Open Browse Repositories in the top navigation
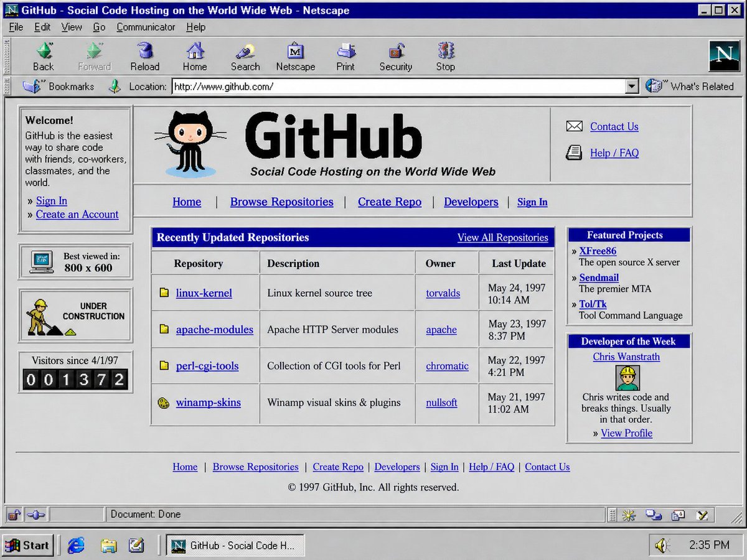The height and width of the screenshot is (560, 747). coord(282,202)
